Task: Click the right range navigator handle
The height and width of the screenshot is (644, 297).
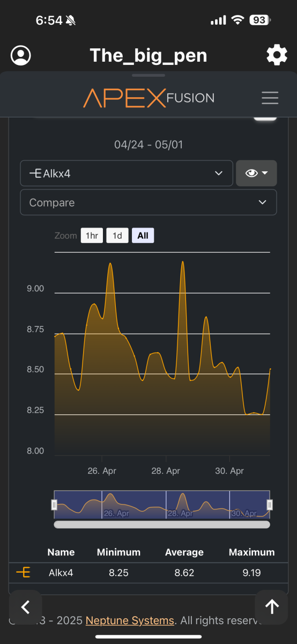Action: (x=270, y=504)
